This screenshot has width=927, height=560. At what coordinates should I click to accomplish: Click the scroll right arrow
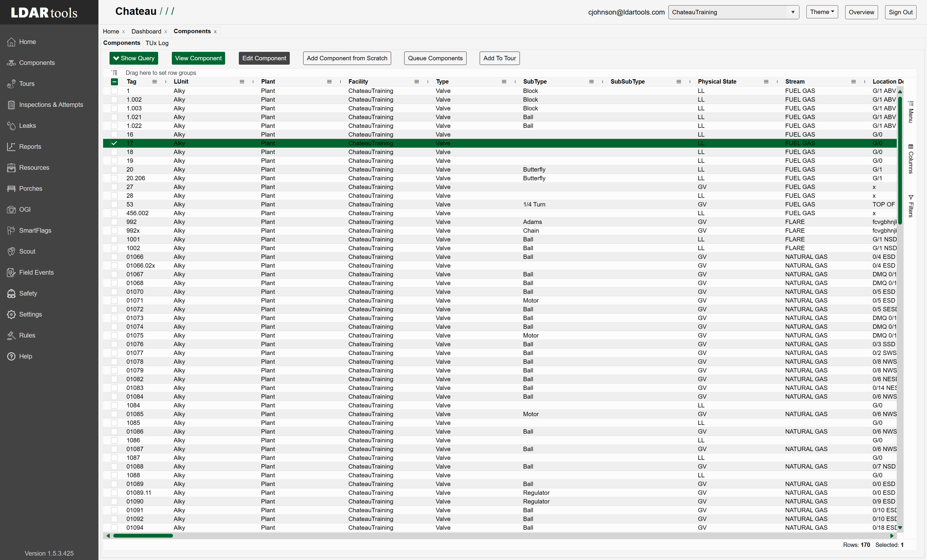click(x=891, y=536)
